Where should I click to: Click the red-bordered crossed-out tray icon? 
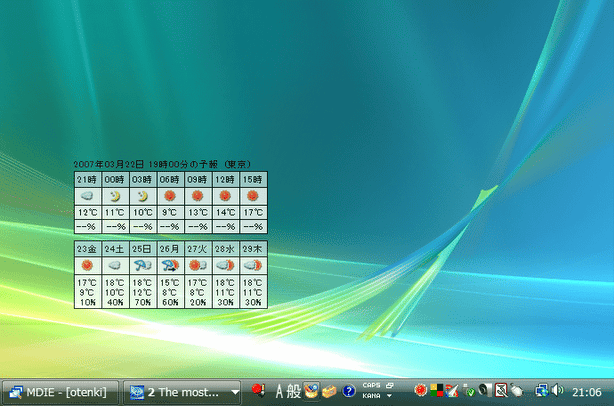501,390
